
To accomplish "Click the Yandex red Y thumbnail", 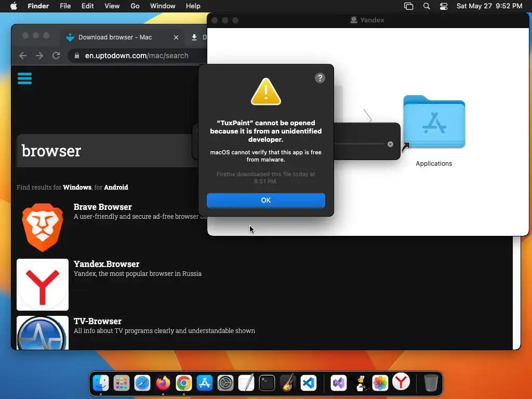I will pyautogui.click(x=43, y=285).
